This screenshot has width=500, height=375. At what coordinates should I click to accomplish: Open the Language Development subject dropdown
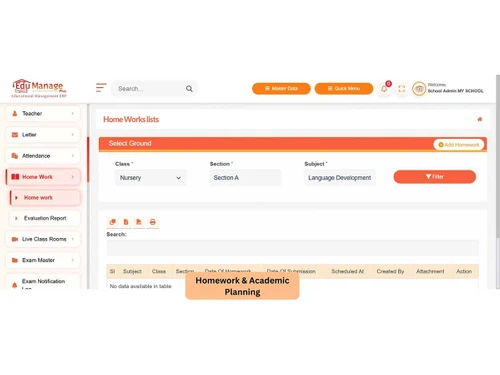(x=340, y=178)
